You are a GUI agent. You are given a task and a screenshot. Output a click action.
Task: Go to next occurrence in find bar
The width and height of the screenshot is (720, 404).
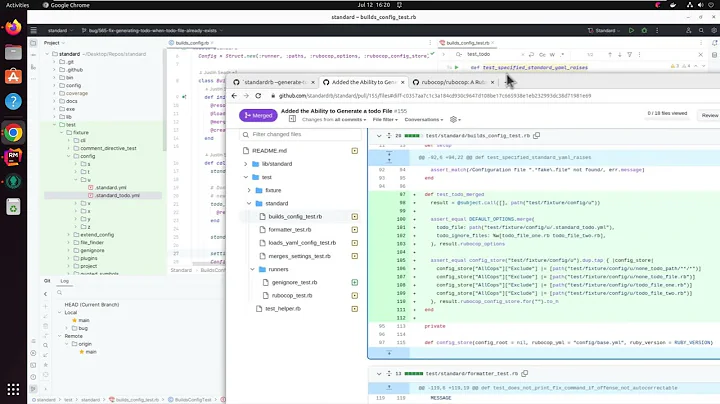[619, 55]
